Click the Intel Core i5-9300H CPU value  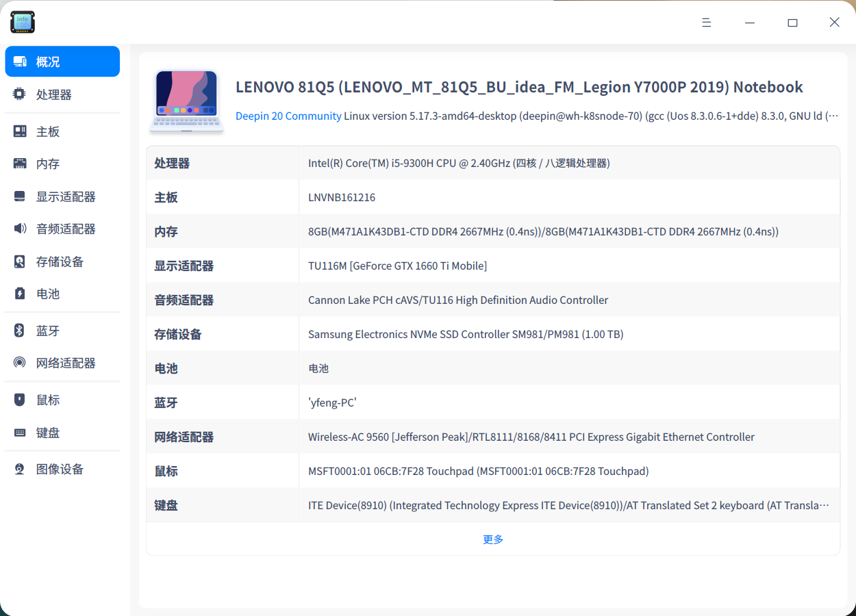(x=459, y=163)
